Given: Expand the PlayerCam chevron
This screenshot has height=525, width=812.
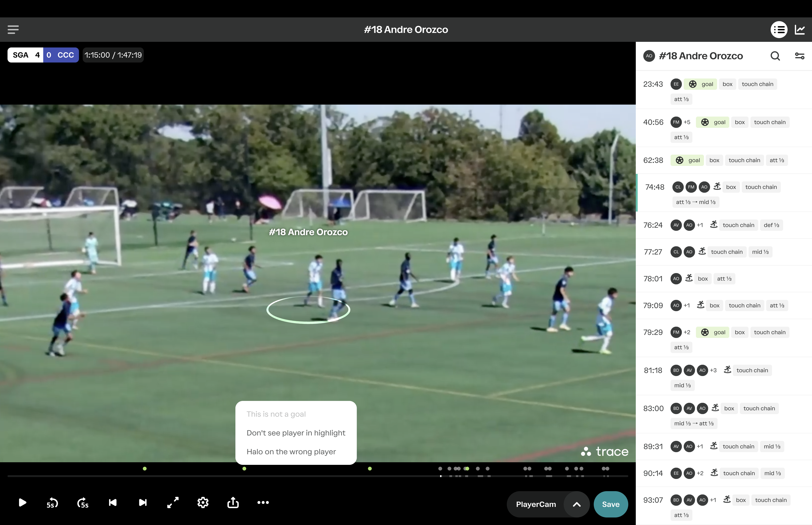Looking at the screenshot, I should (x=577, y=505).
